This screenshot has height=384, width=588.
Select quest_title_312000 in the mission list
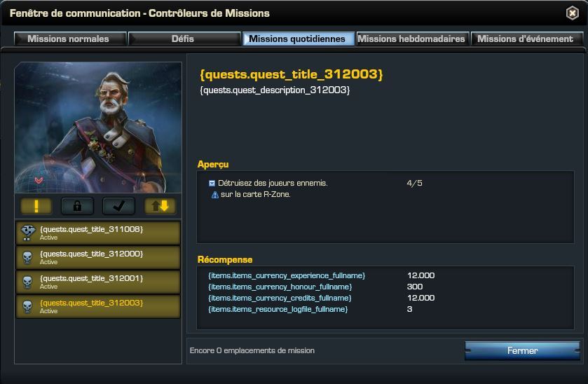point(98,257)
